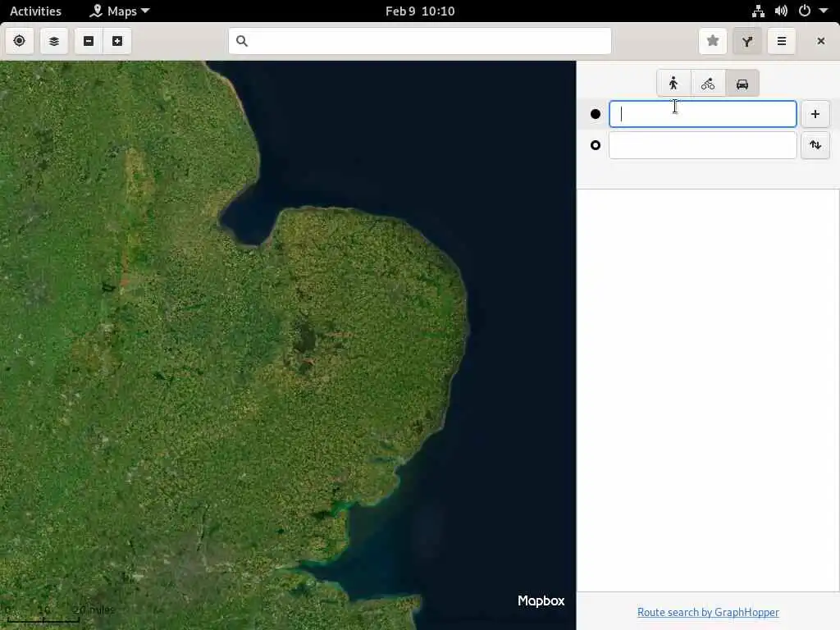Click the power icon in top bar
The width and height of the screenshot is (840, 630).
tap(804, 11)
